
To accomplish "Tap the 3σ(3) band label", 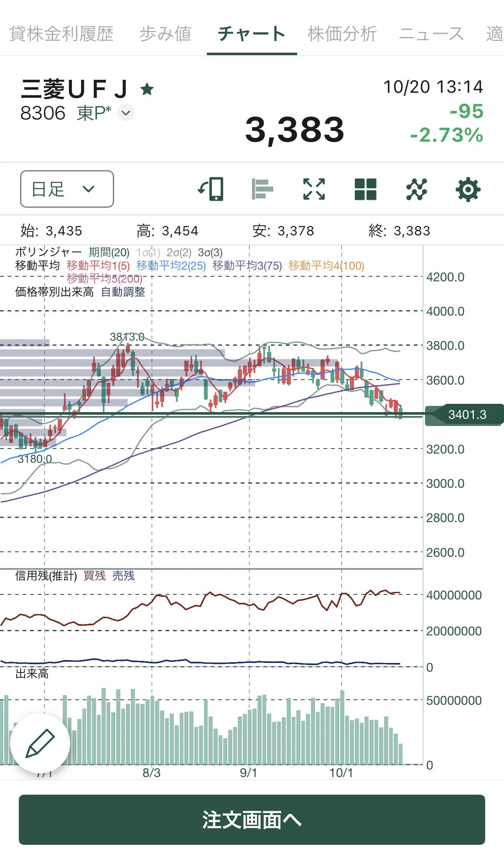I will tap(210, 252).
